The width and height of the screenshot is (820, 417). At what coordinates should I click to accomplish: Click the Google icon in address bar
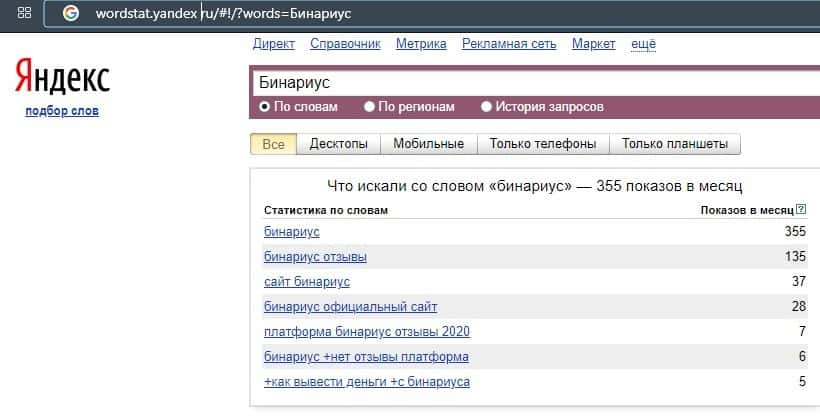click(x=70, y=14)
